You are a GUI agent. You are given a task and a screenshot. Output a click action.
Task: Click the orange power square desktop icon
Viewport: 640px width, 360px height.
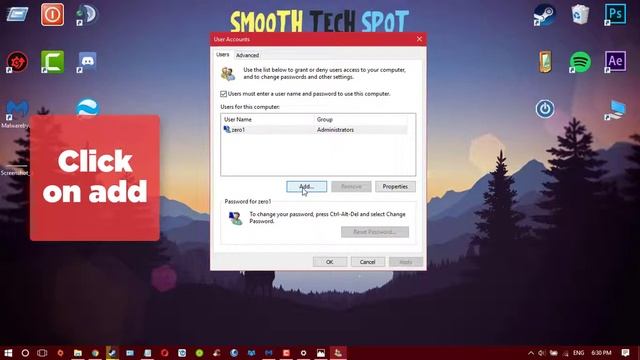(52, 14)
